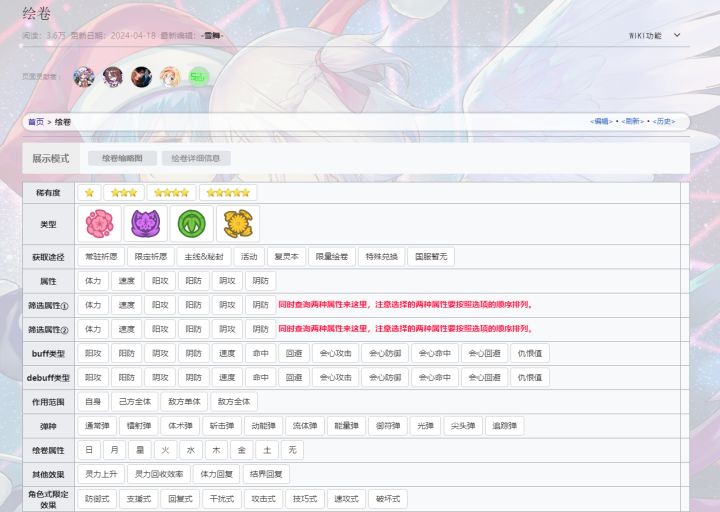
Task: Pick 追踪弹 bullet type
Action: [505, 426]
